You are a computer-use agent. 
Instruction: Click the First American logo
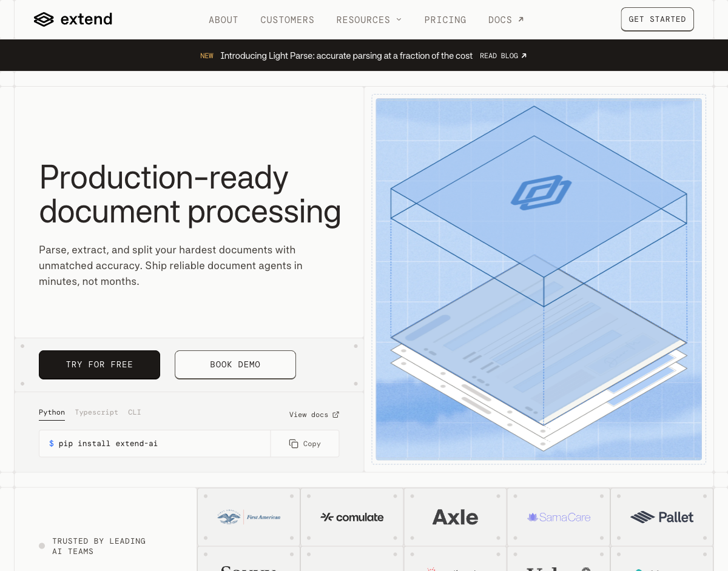click(249, 517)
